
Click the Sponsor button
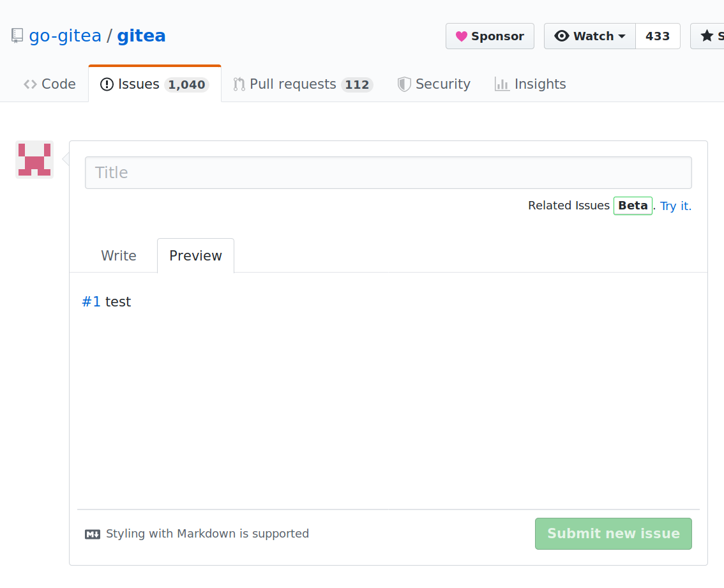click(x=490, y=36)
